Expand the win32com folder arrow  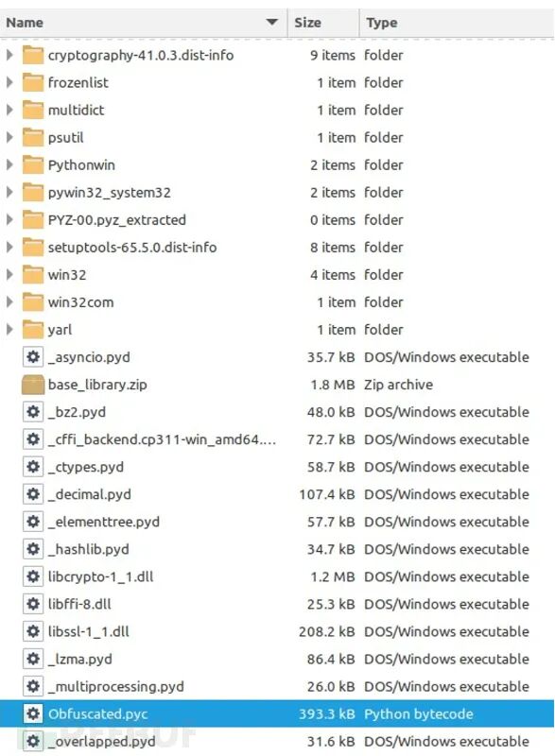[x=9, y=302]
